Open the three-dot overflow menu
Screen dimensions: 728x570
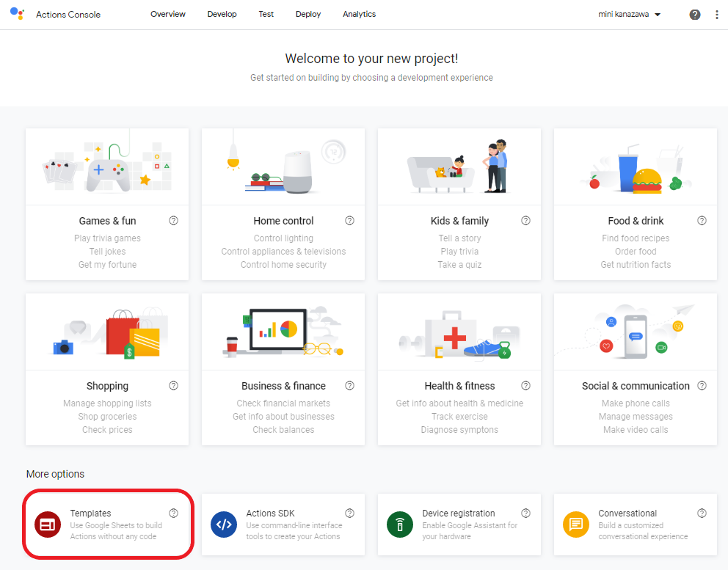pos(717,15)
